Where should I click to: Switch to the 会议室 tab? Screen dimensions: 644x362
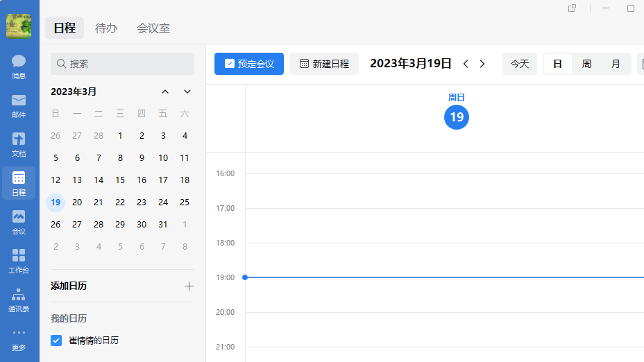pyautogui.click(x=153, y=28)
